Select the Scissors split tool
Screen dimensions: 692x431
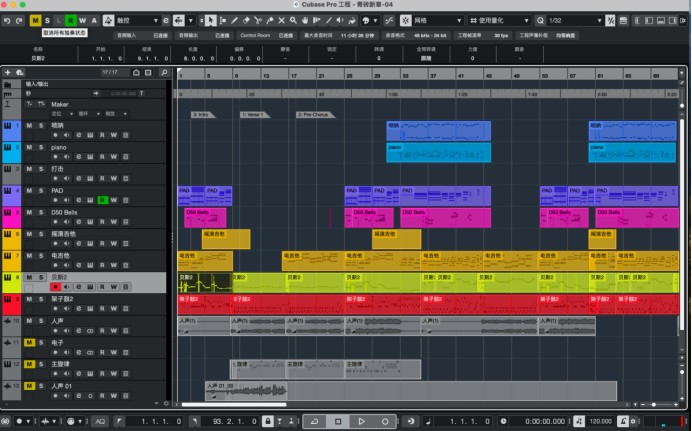(x=258, y=20)
